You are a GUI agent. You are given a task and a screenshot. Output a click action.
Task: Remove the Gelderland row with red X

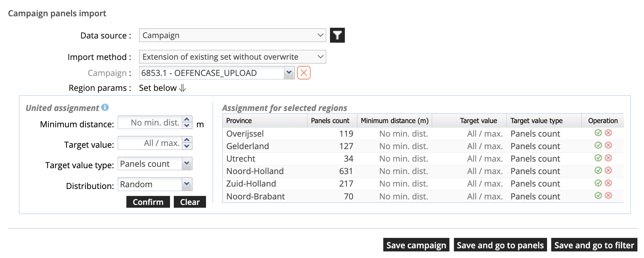[608, 145]
